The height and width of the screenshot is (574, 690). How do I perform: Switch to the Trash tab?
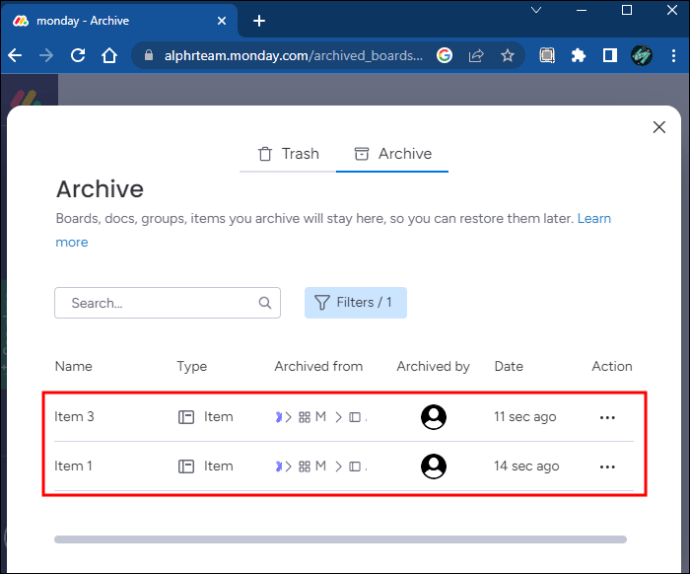coord(288,154)
